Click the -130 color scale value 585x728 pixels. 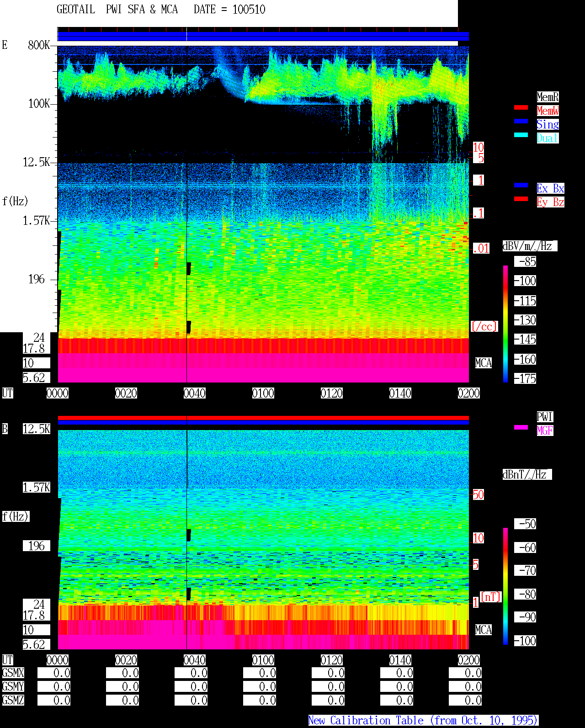pos(525,320)
